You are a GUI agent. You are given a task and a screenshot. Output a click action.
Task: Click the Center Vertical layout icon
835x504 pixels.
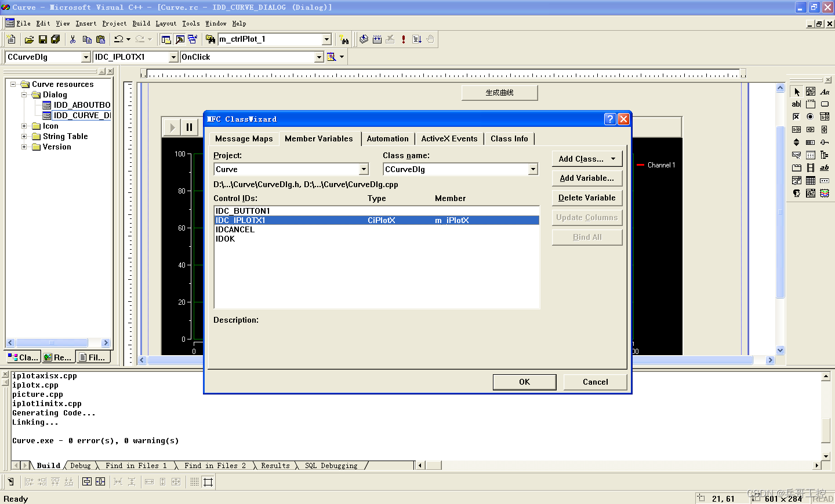[86, 482]
